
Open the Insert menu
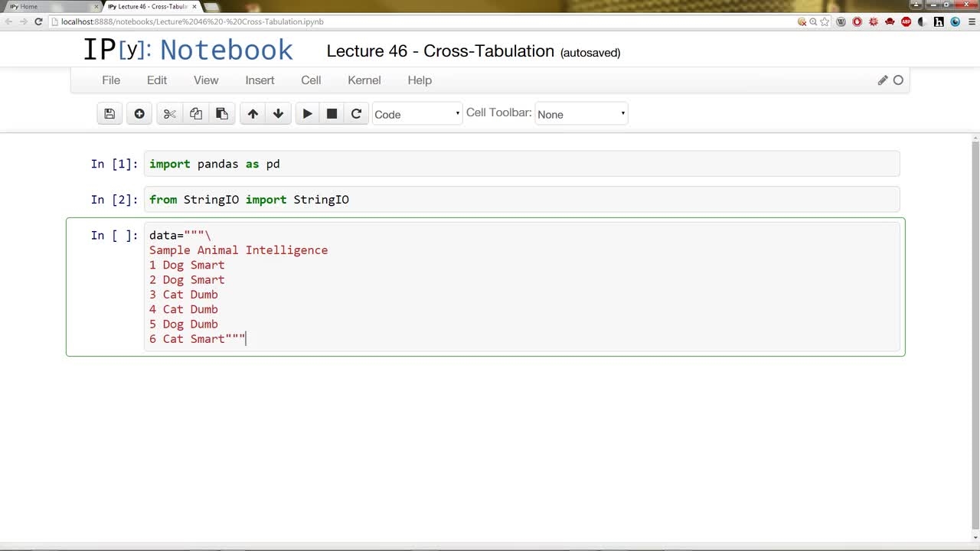[260, 80]
